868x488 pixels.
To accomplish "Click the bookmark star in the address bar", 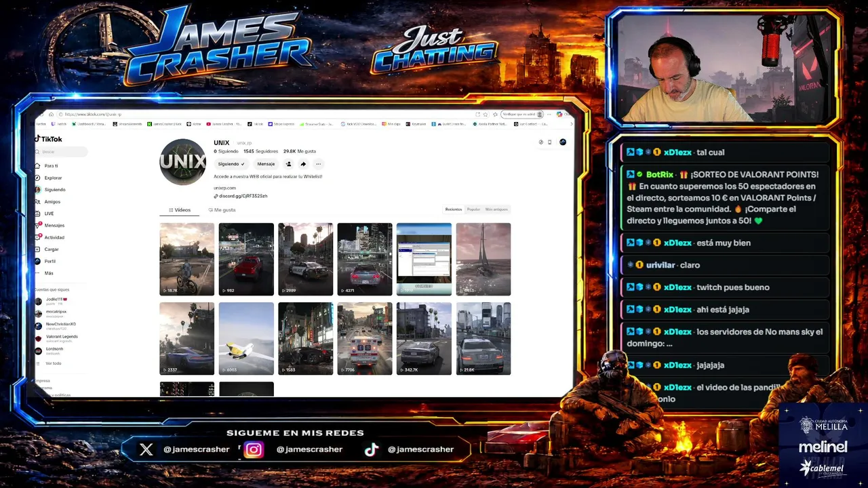I will pos(486,114).
